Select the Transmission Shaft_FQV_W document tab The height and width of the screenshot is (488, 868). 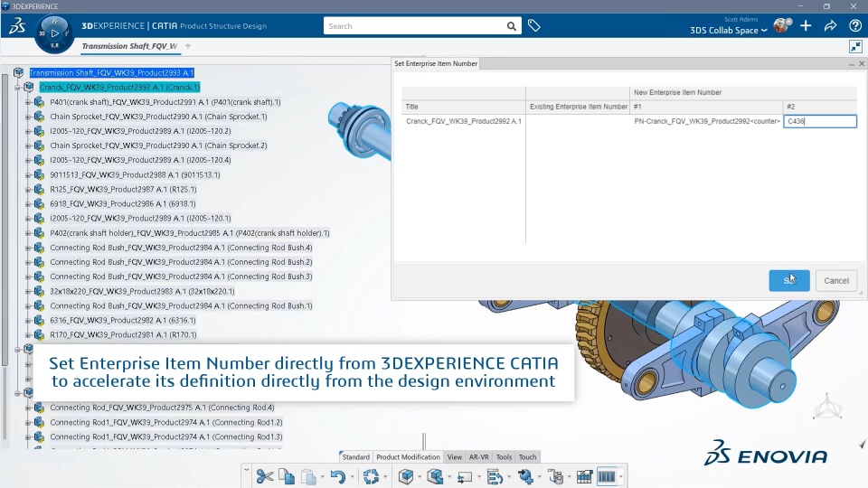[x=129, y=46]
